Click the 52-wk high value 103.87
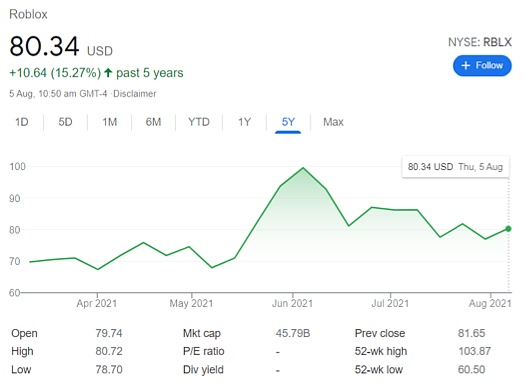Viewport: 529px width, 389px height. click(x=474, y=352)
